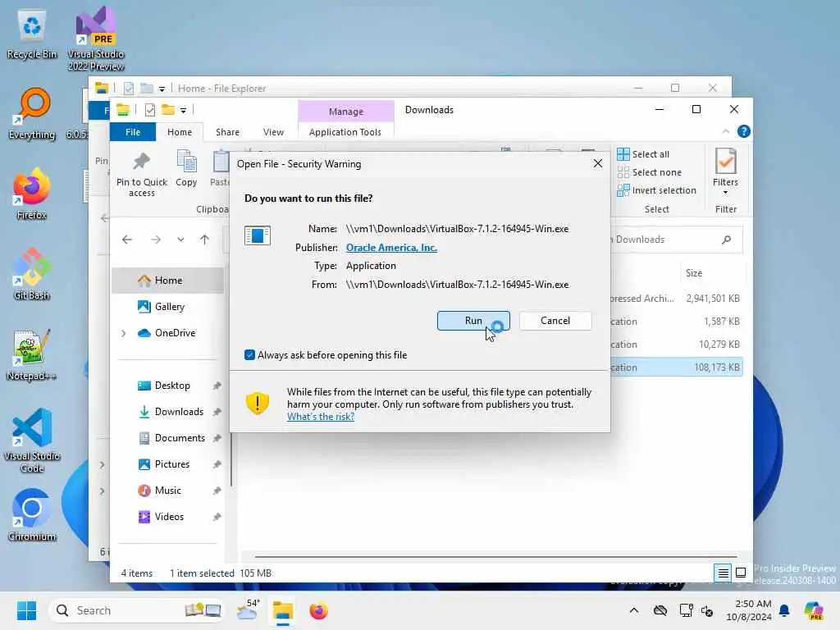Screen dimensions: 840x630
Task: Select Home in the navigation pane
Action: 167,281
